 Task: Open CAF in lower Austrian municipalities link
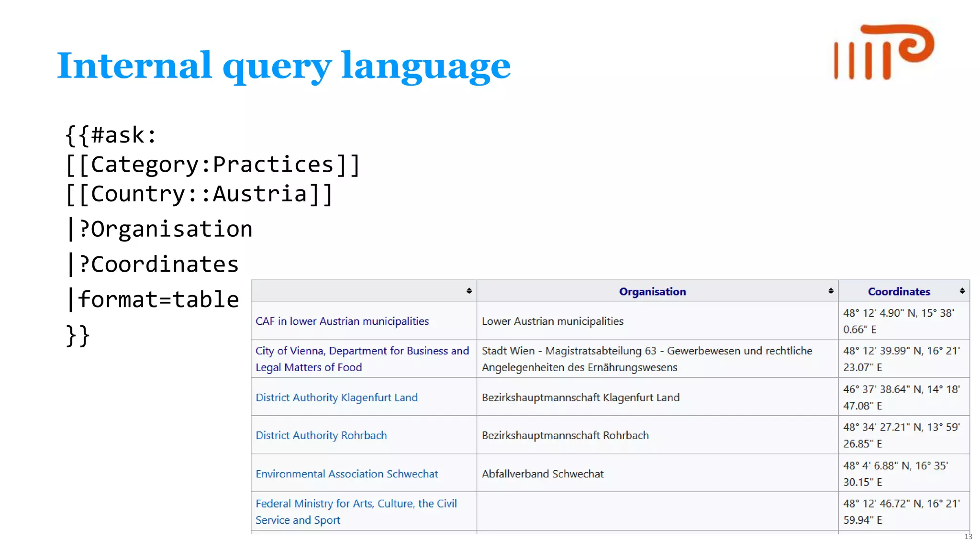pos(342,321)
